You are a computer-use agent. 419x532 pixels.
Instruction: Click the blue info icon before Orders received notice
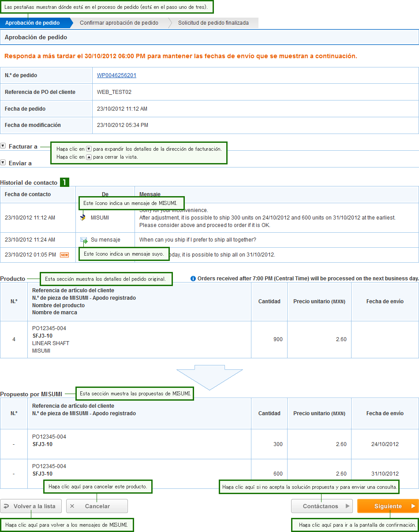click(x=193, y=279)
